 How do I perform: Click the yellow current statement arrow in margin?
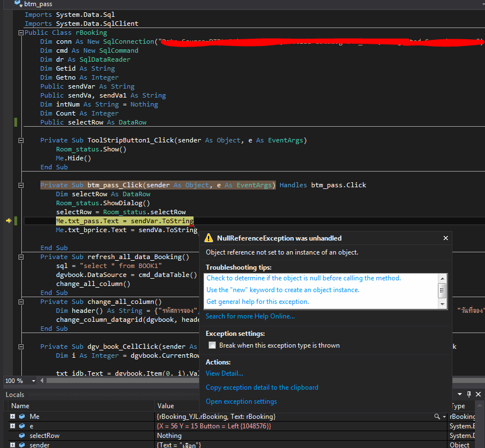coord(8,220)
